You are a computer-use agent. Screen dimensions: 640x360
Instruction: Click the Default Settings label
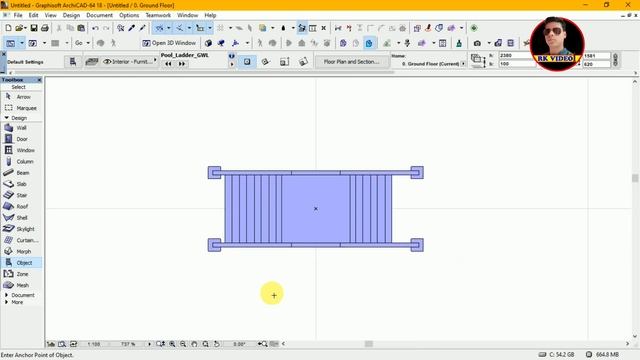click(25, 62)
